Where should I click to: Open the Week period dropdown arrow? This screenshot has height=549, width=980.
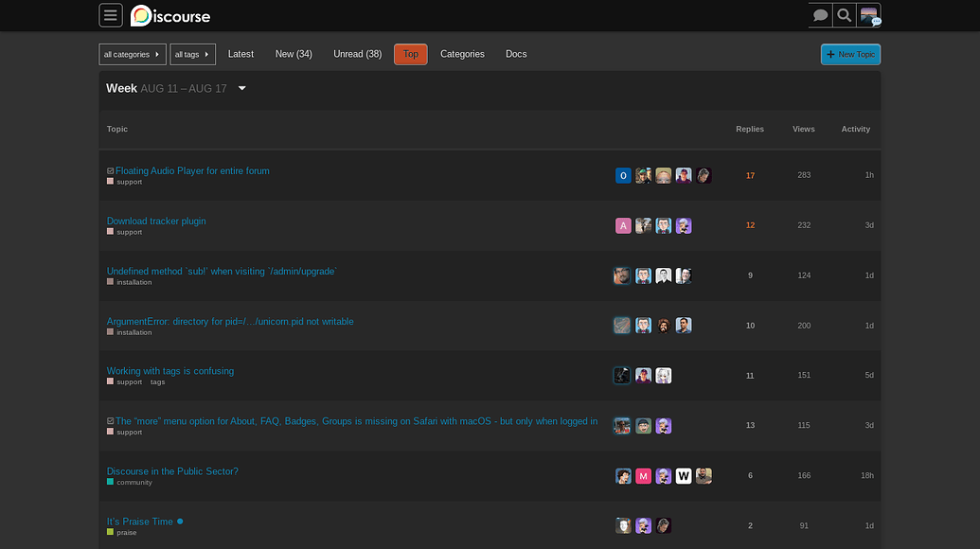[x=242, y=89]
